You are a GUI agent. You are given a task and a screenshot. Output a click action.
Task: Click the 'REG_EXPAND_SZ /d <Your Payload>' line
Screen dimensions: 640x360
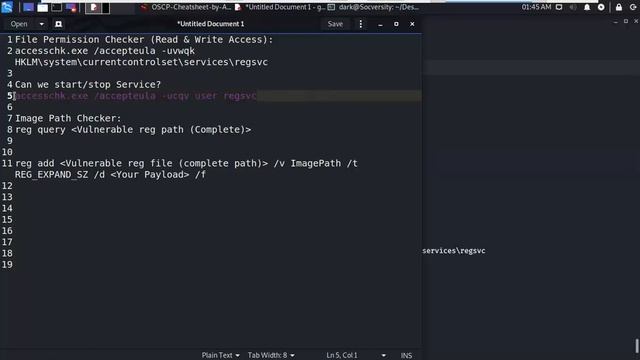(110, 175)
